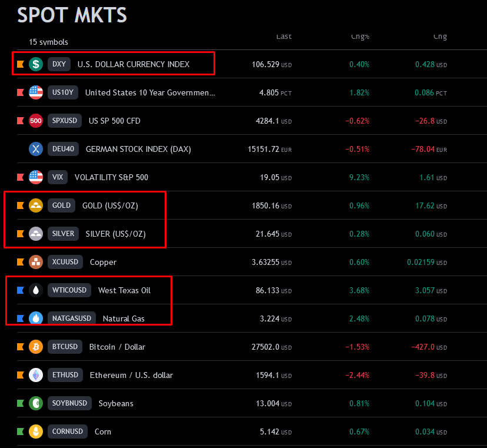Click the yellow corn CORNUSD icon

tap(36, 432)
